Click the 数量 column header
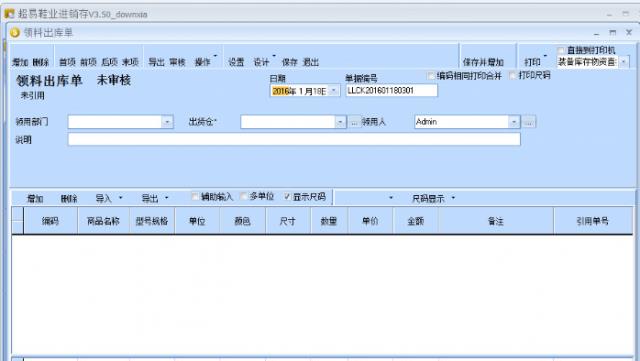This screenshot has height=361, width=640. (329, 221)
